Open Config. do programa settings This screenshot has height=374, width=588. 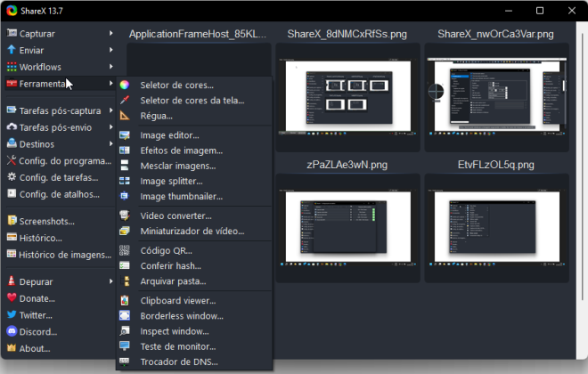click(x=60, y=161)
